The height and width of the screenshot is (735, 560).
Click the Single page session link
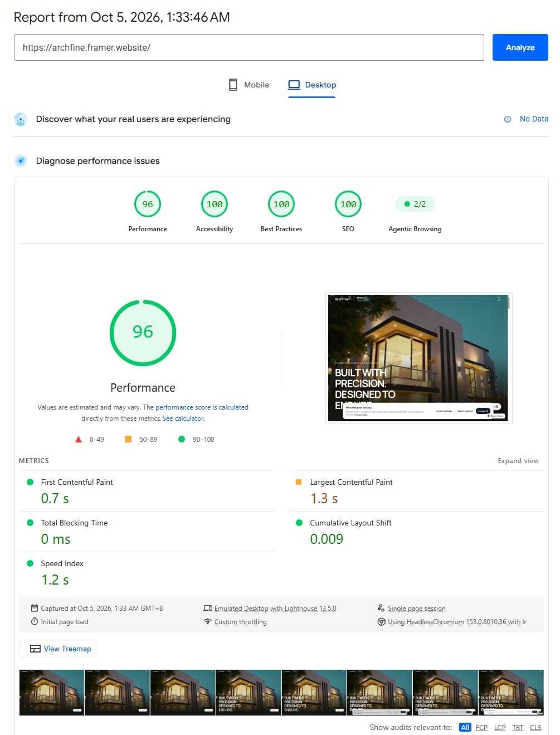[417, 609]
